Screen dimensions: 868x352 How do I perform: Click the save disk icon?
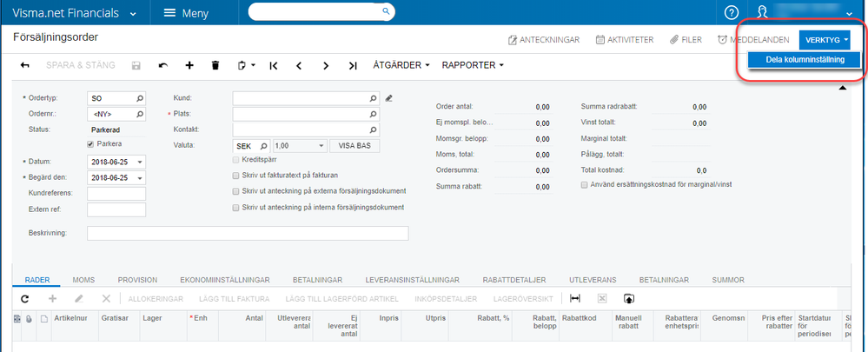tap(136, 65)
